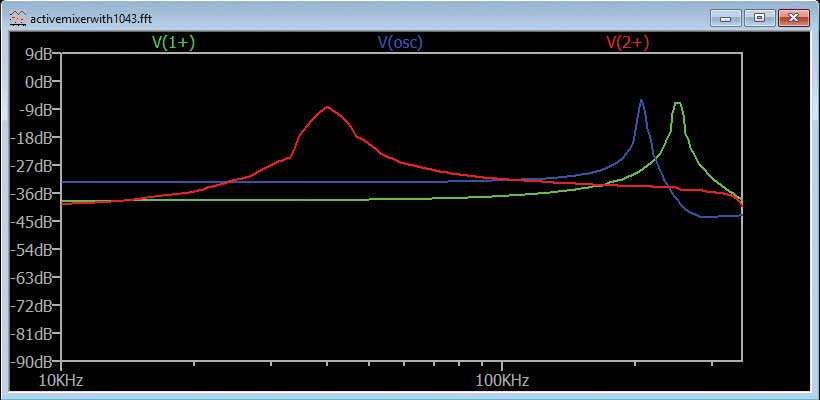
Task: Click the peak of the red trace
Action: click(326, 107)
